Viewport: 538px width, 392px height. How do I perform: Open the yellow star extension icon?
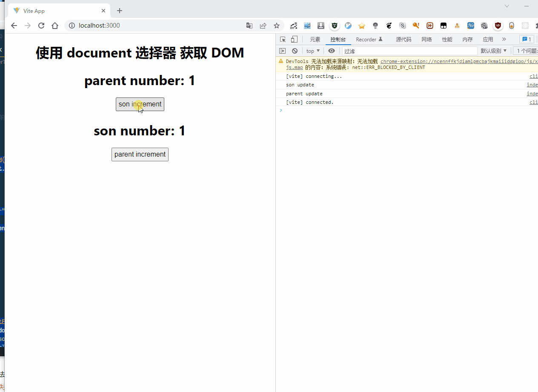coord(362,26)
